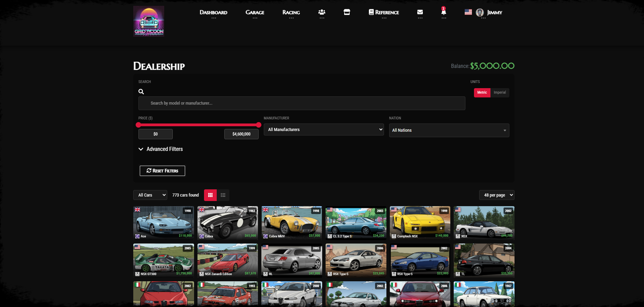Open the Dashboard link

pos(213,12)
